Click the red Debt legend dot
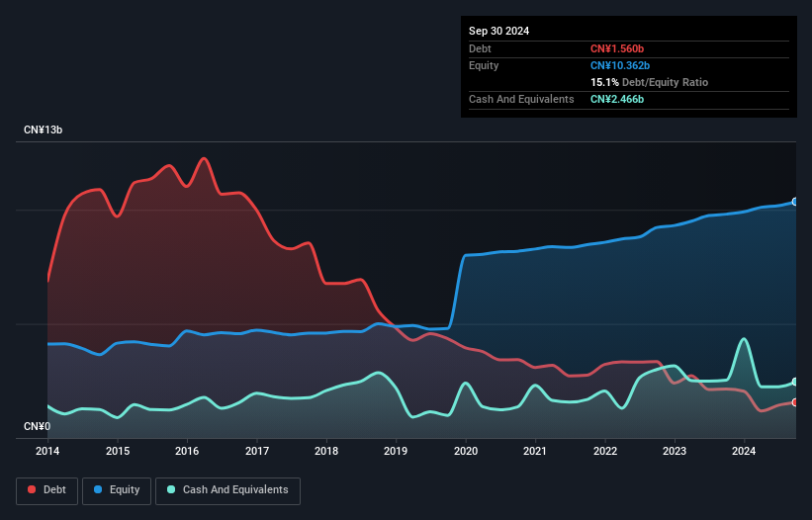This screenshot has width=812, height=520. [32, 489]
